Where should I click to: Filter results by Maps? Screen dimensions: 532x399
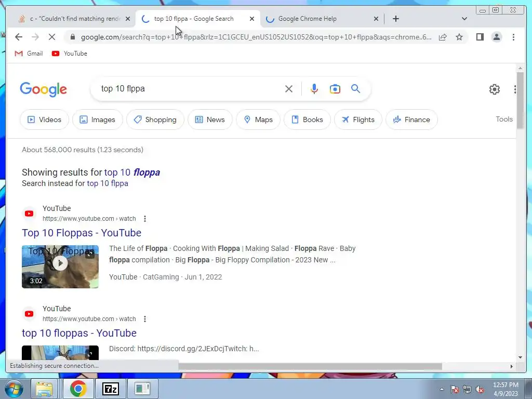[x=258, y=119]
